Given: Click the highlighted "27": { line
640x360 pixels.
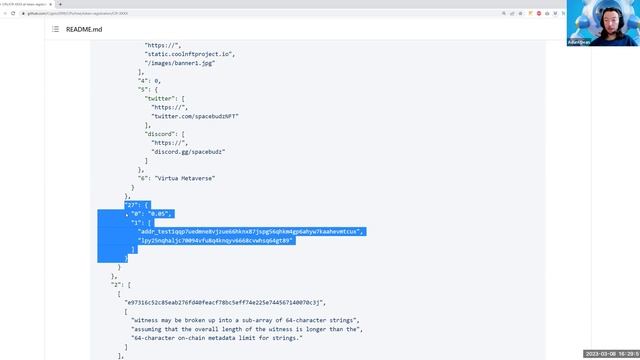Looking at the screenshot, I should coord(138,205).
